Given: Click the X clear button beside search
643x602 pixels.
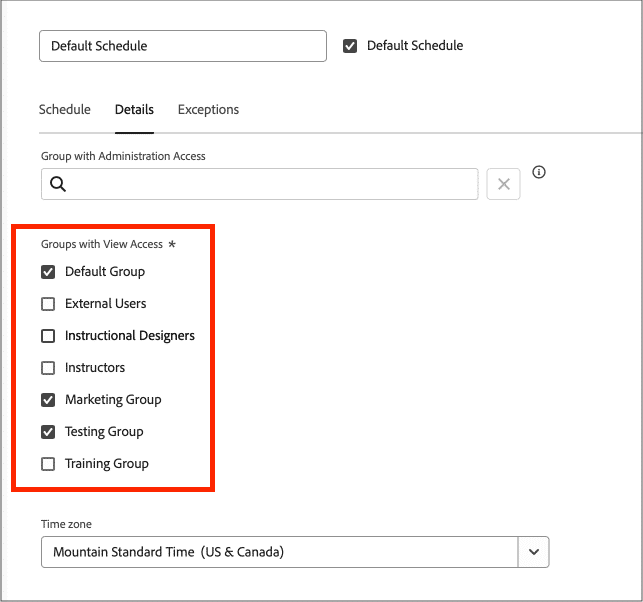Looking at the screenshot, I should click(x=504, y=184).
